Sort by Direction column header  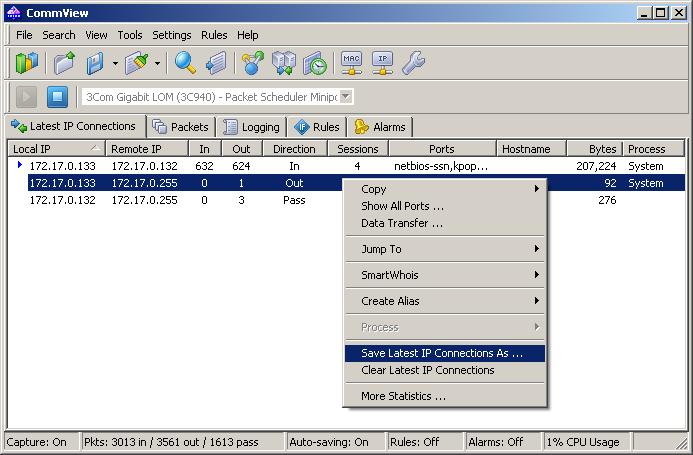click(x=295, y=149)
